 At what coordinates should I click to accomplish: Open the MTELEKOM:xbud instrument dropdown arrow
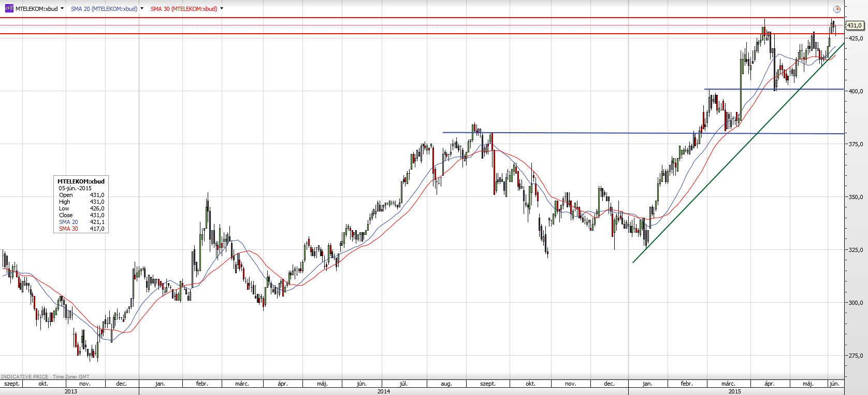pyautogui.click(x=62, y=9)
